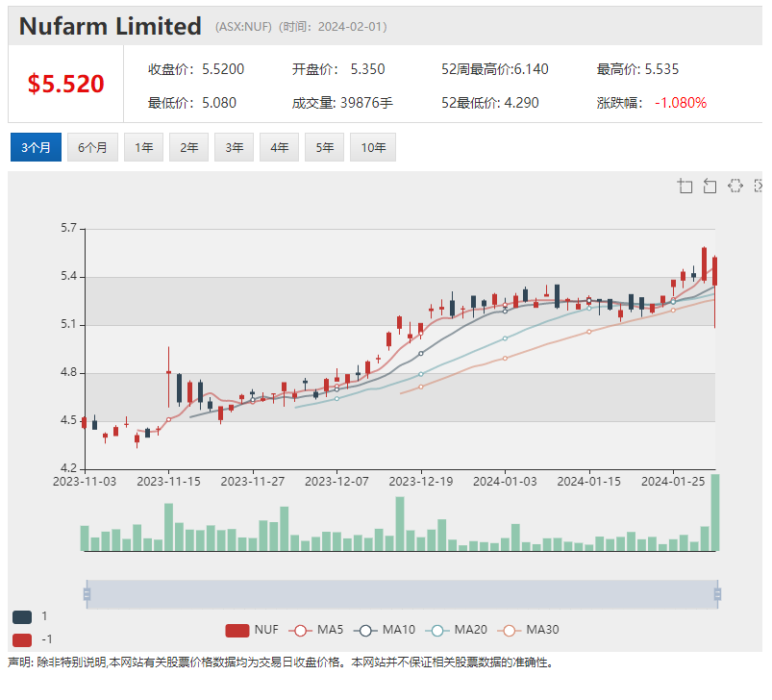Click the 2023-11-03 axis date label
Viewport: 772px width, 700px height.
pos(85,482)
